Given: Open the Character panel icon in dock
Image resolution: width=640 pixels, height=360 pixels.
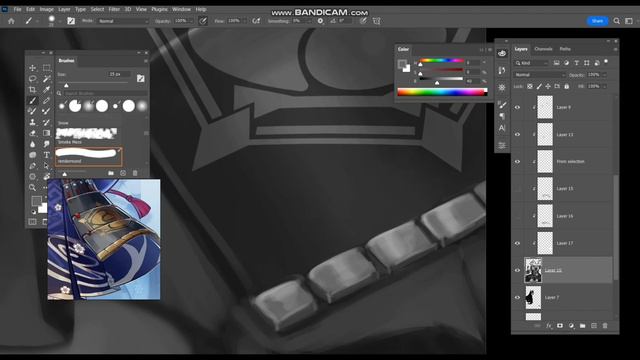Looking at the screenshot, I should pyautogui.click(x=502, y=128).
